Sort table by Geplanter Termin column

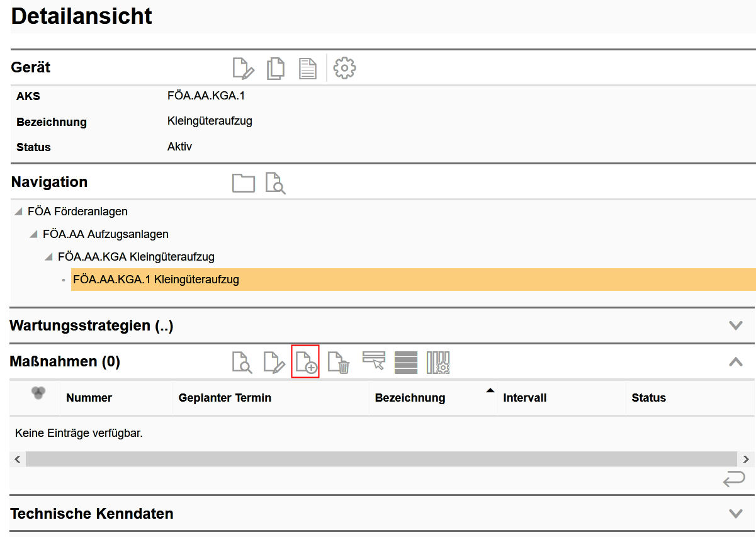[225, 398]
